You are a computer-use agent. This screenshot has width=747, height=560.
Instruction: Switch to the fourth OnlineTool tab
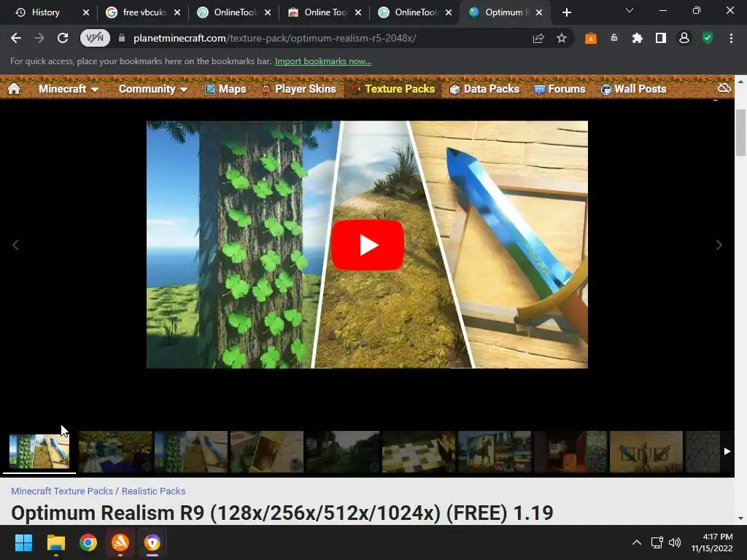[x=415, y=12]
